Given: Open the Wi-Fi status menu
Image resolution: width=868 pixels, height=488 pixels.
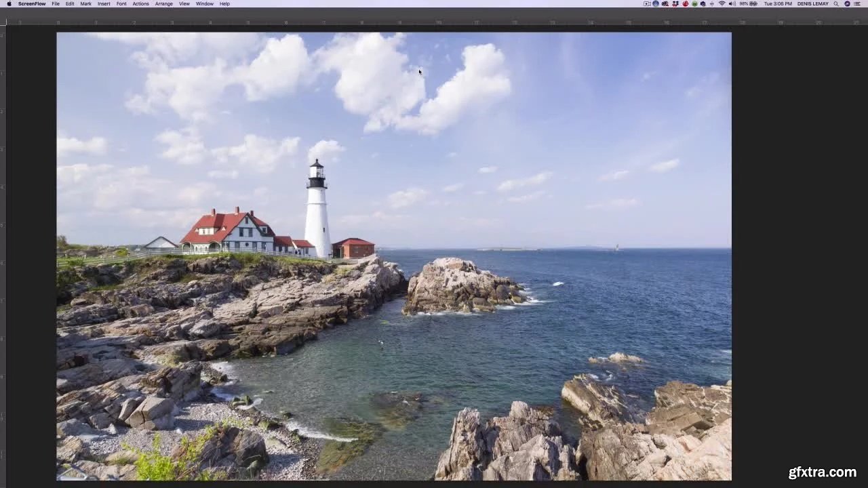Looking at the screenshot, I should coord(722,3).
